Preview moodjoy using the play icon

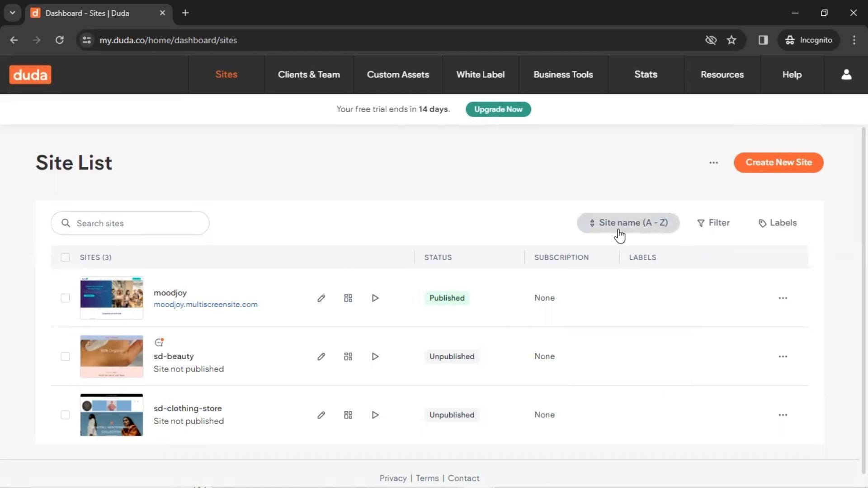(x=375, y=298)
